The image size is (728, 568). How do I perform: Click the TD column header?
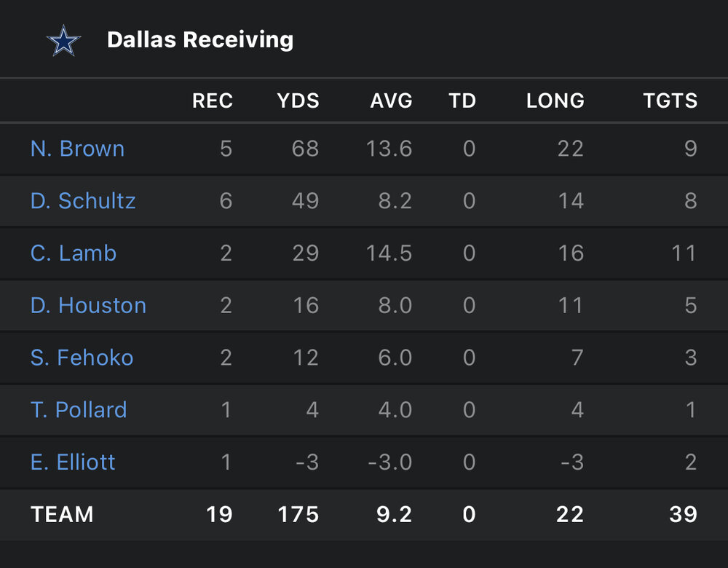(x=462, y=100)
